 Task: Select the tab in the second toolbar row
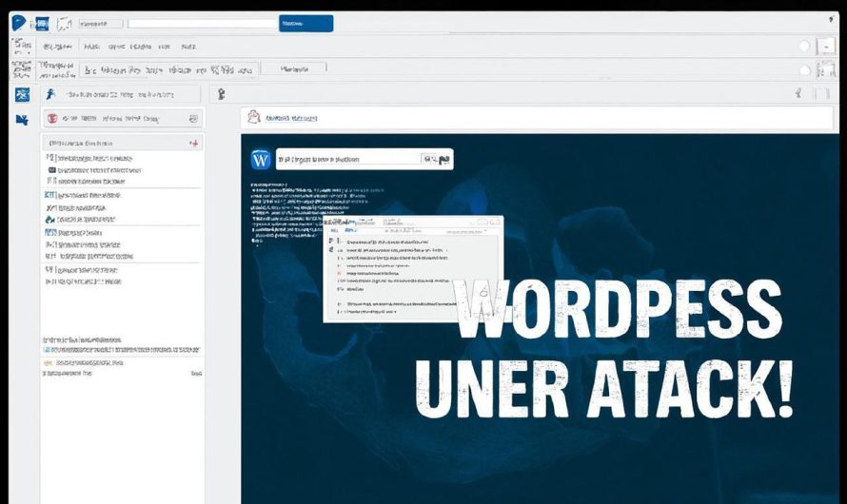click(x=291, y=68)
